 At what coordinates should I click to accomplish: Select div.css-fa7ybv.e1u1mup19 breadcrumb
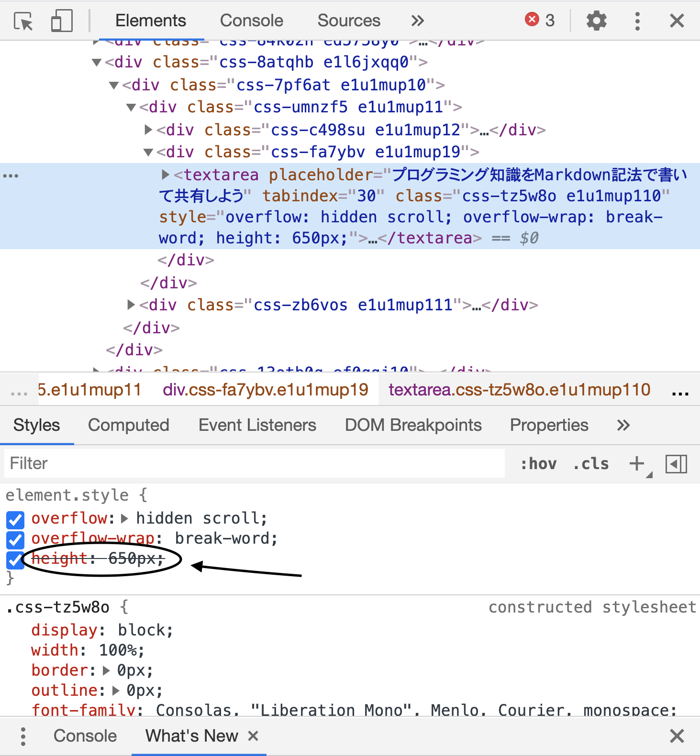point(266,390)
